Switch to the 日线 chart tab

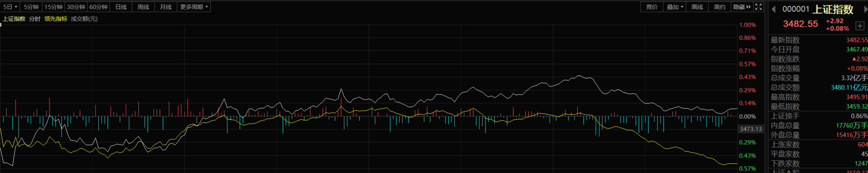(x=121, y=7)
